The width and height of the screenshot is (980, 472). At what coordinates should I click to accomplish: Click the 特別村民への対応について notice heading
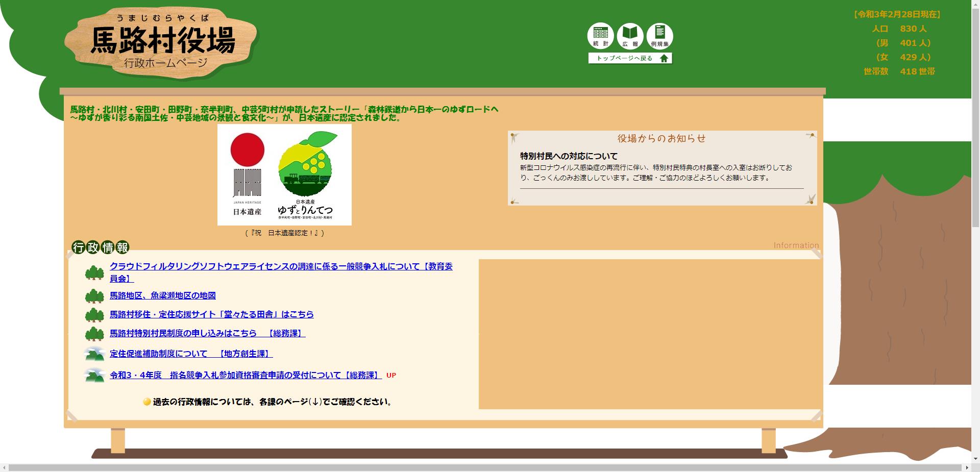569,156
